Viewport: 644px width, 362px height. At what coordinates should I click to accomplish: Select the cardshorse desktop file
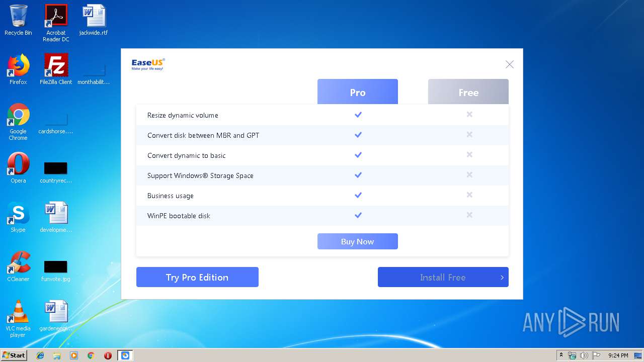56,123
